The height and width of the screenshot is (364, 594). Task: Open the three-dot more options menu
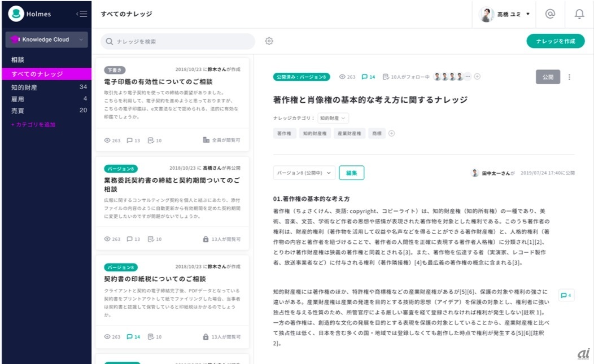[569, 77]
